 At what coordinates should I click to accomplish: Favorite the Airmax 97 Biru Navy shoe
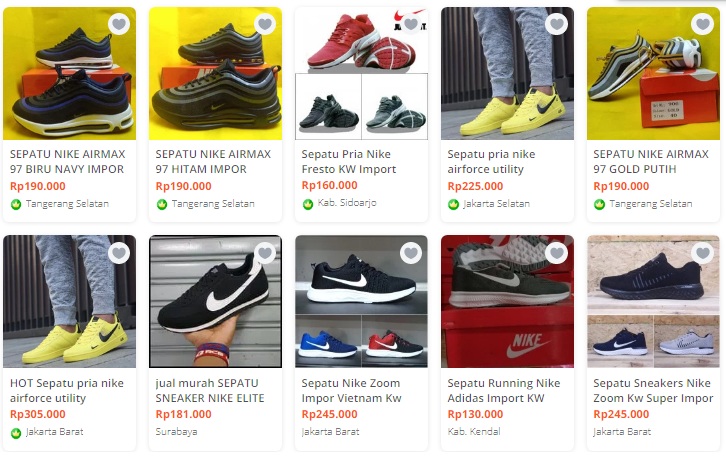point(119,24)
